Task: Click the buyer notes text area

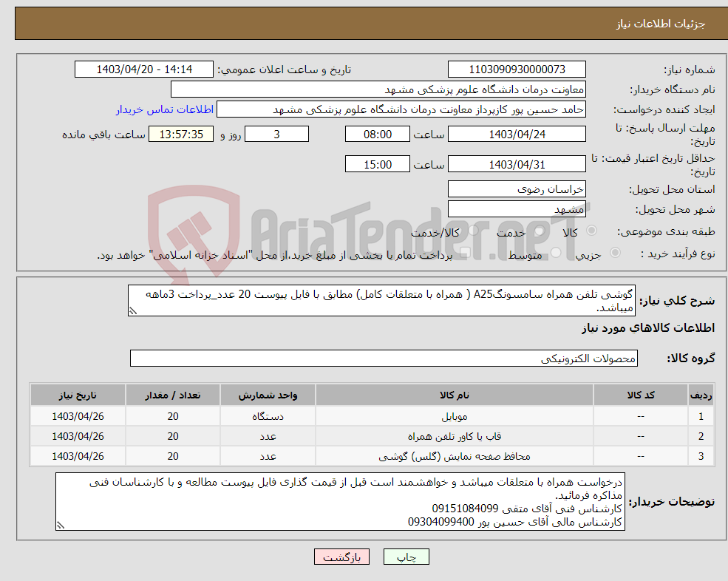Action: [x=340, y=502]
